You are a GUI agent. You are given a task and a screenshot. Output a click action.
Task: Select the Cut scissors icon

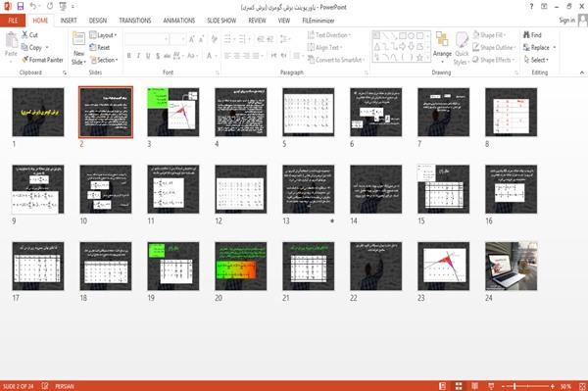[24, 35]
